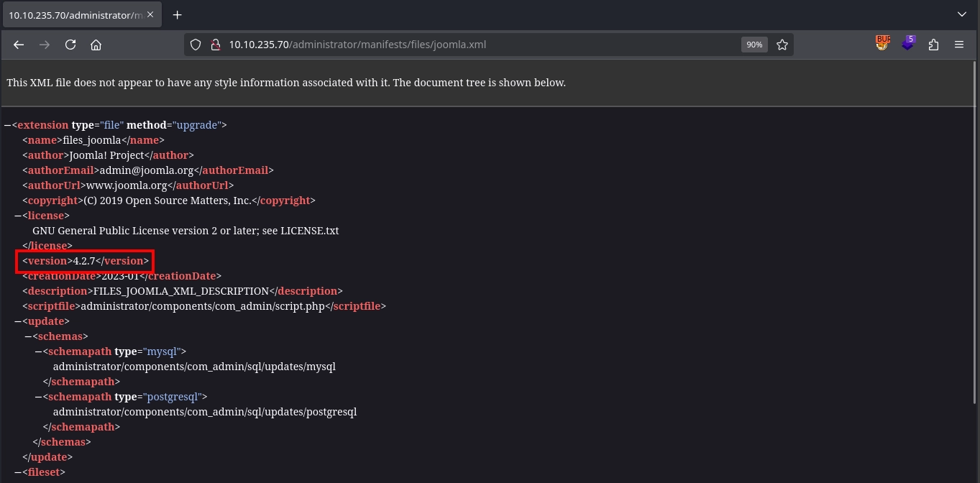
Task: Collapse the update XML node
Action: click(18, 321)
